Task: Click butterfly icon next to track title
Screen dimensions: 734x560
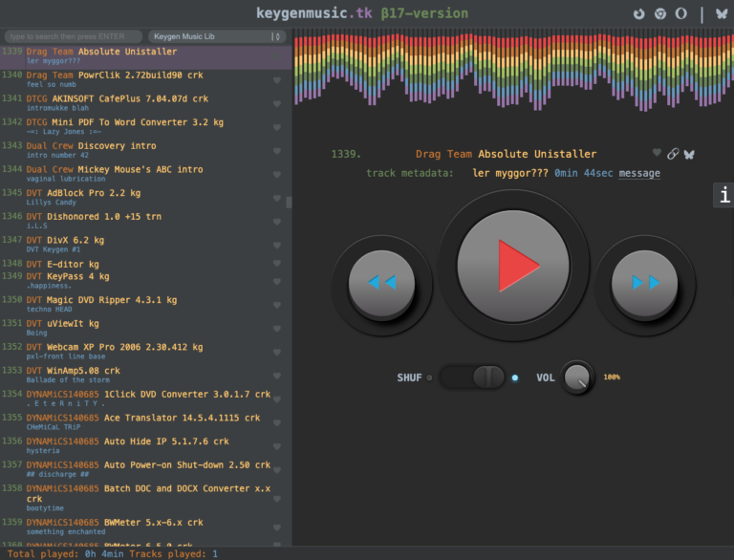Action: (689, 154)
